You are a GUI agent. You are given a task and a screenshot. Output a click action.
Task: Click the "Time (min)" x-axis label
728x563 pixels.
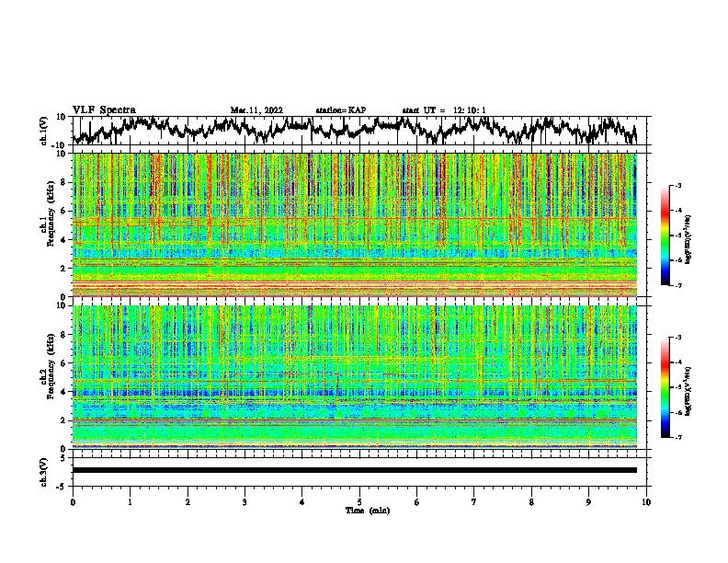[368, 511]
